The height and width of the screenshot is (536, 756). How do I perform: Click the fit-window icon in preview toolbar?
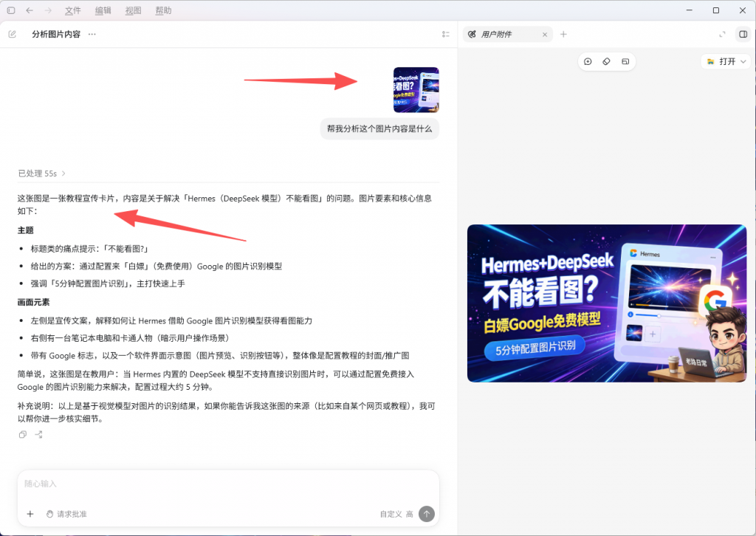pyautogui.click(x=625, y=61)
